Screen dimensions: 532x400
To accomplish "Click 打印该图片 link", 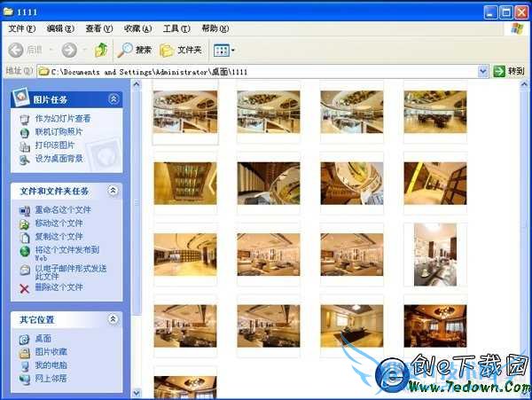I will (x=55, y=145).
